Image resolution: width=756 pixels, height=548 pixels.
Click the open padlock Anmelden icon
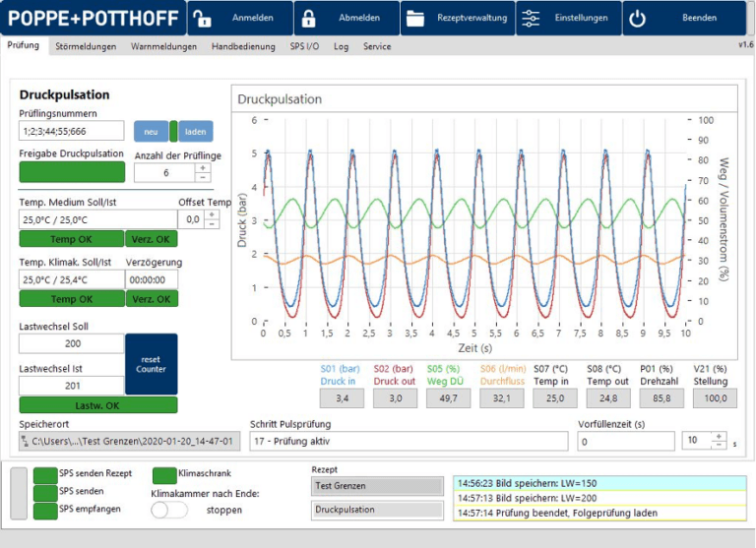coord(202,19)
